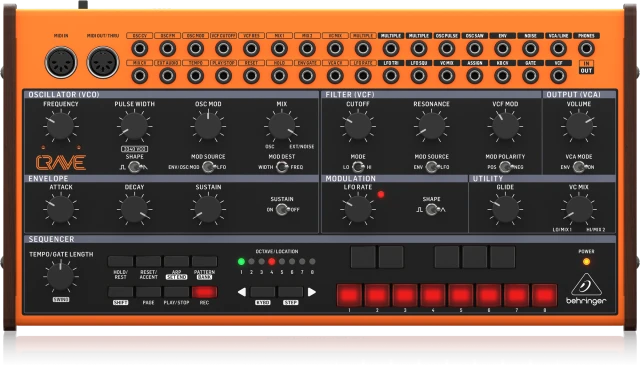Click the ENV output jack

(x=502, y=49)
